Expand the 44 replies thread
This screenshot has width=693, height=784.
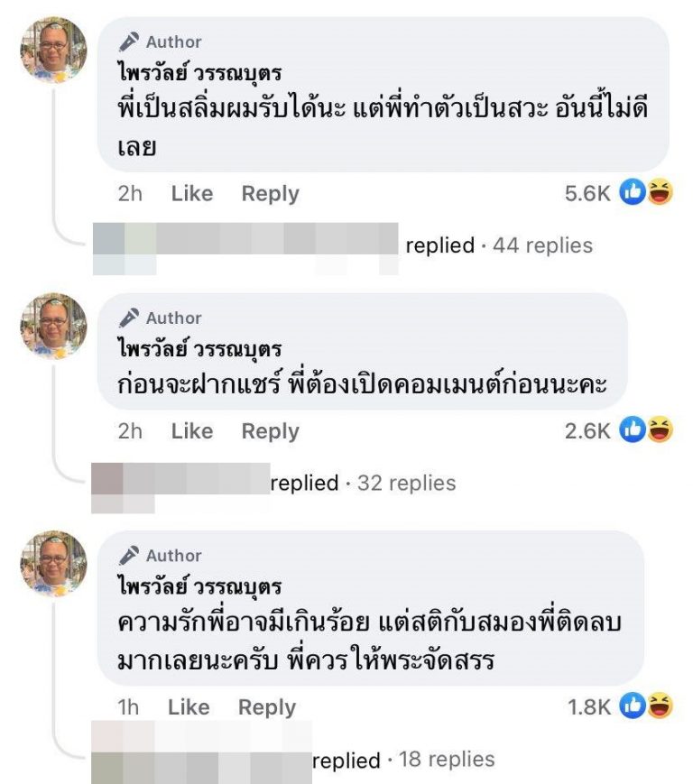[x=542, y=245]
